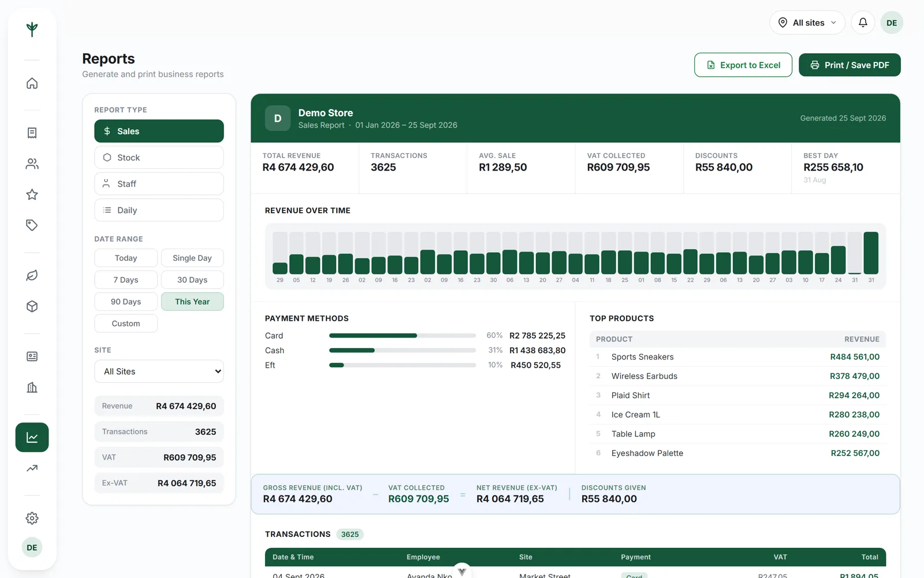The width and height of the screenshot is (924, 578).
Task: Open the leaf icon in sidebar
Action: coord(32,276)
